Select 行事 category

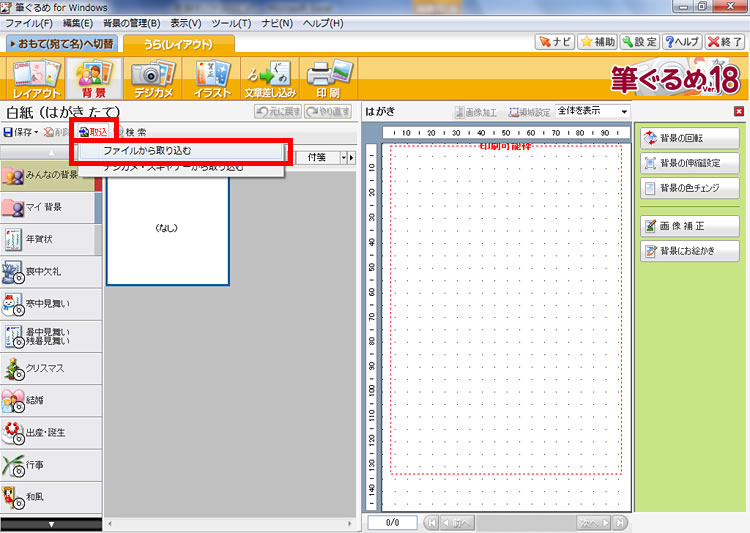51,465
